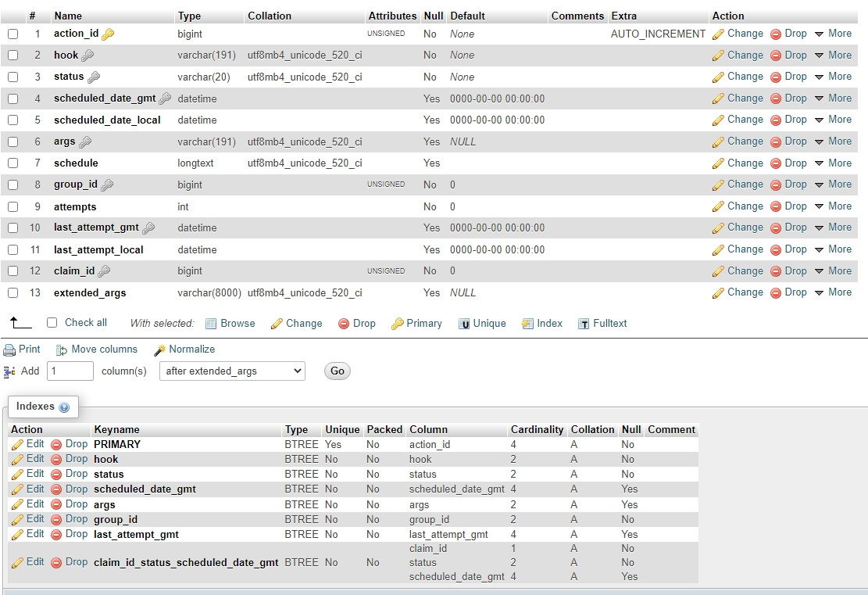The image size is (868, 595).
Task: Click the gray key icon beside group_id
Action: [x=107, y=185]
